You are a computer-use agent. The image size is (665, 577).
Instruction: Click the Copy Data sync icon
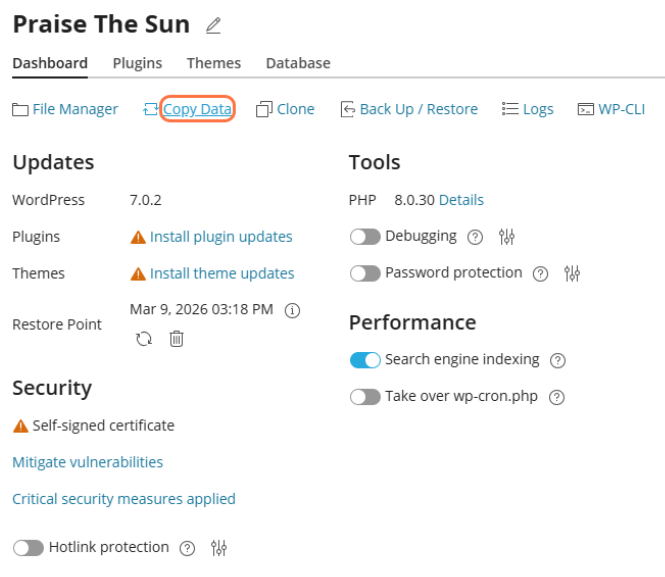pos(151,109)
